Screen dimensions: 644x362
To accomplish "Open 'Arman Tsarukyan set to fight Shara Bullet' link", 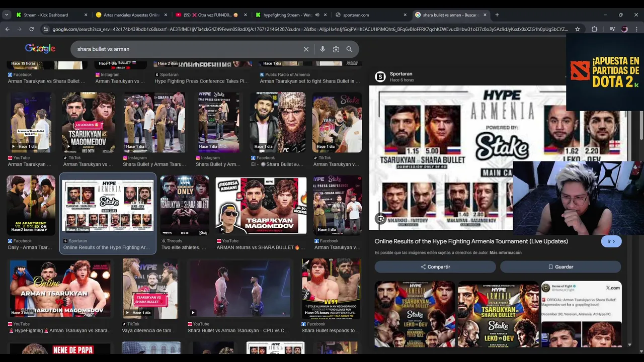I will [310, 81].
